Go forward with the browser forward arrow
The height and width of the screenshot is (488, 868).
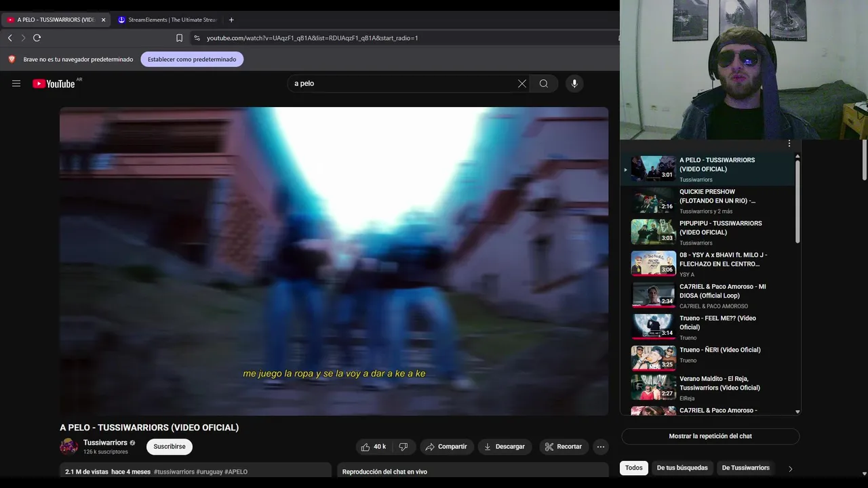(x=23, y=38)
